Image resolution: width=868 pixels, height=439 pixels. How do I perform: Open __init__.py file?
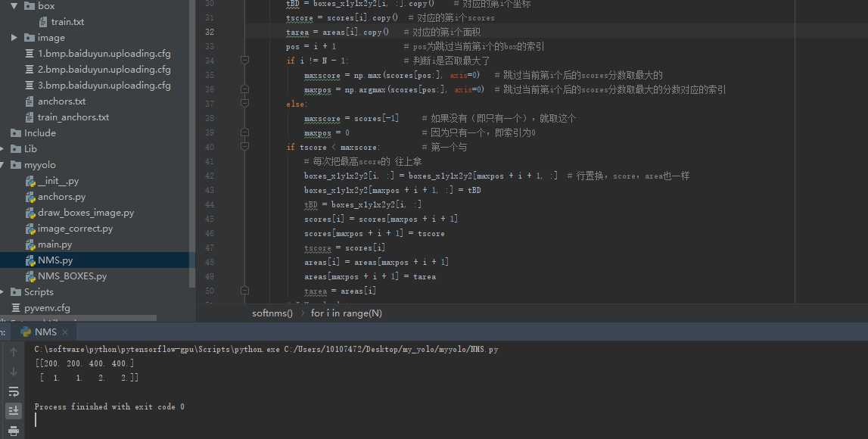click(x=58, y=181)
